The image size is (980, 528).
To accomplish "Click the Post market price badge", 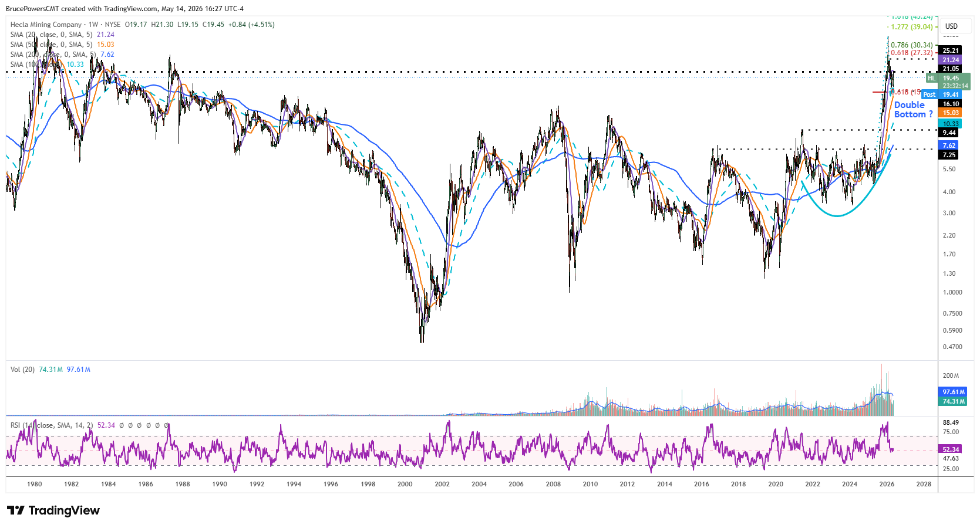I will [929, 94].
